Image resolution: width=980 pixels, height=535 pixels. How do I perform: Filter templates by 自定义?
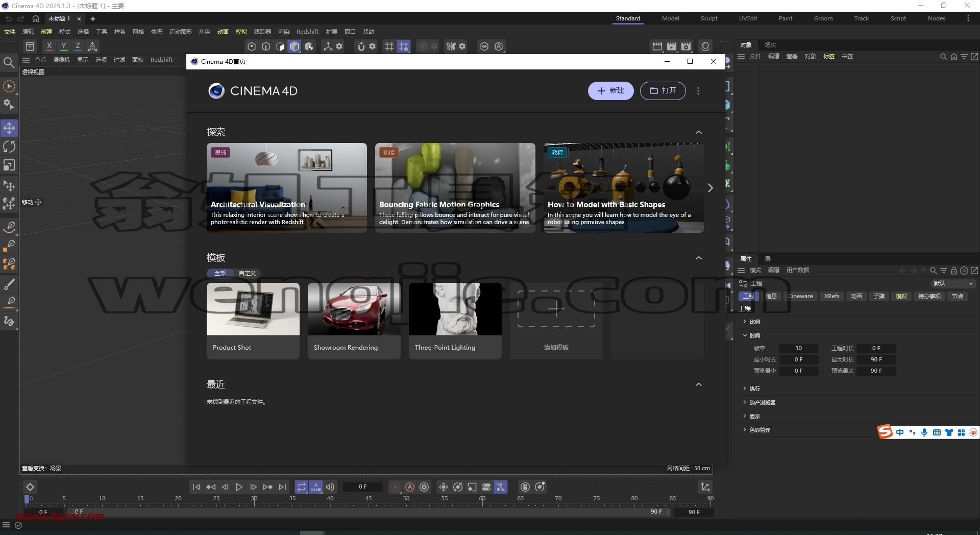pyautogui.click(x=247, y=273)
